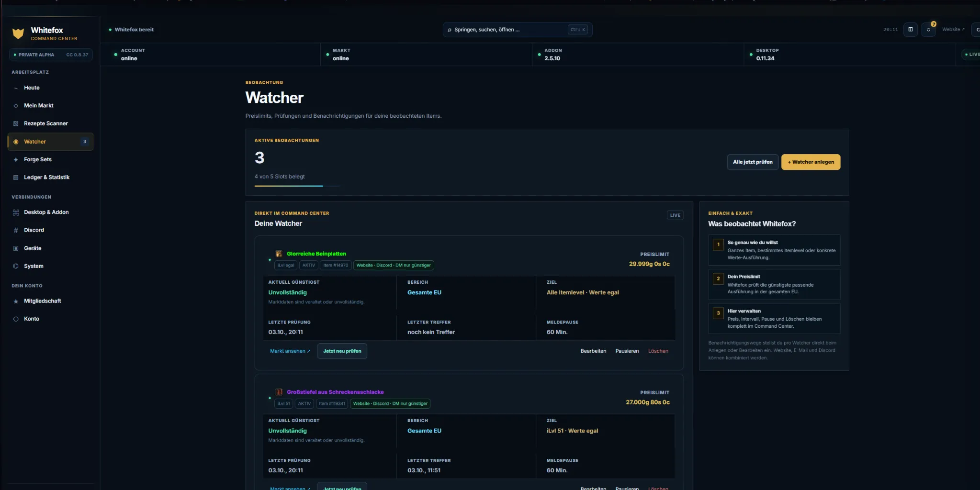This screenshot has width=980, height=490.
Task: Click the refresh arrow button at header right edge
Action: pos(977,30)
